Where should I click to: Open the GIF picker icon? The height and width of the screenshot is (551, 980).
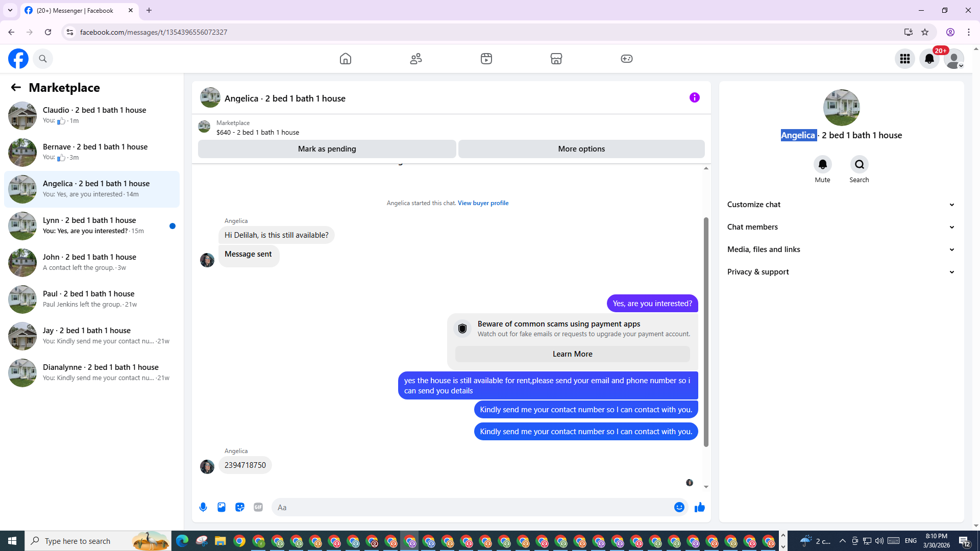tap(258, 507)
